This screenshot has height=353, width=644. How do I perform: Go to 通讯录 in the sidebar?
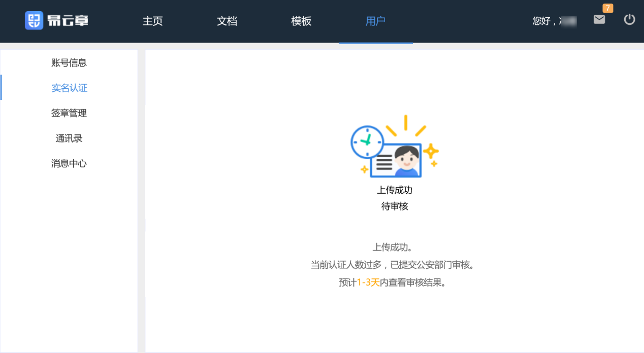click(69, 138)
